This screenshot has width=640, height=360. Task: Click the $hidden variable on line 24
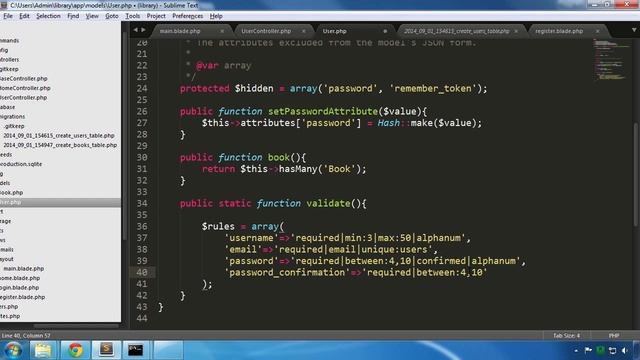coord(254,89)
